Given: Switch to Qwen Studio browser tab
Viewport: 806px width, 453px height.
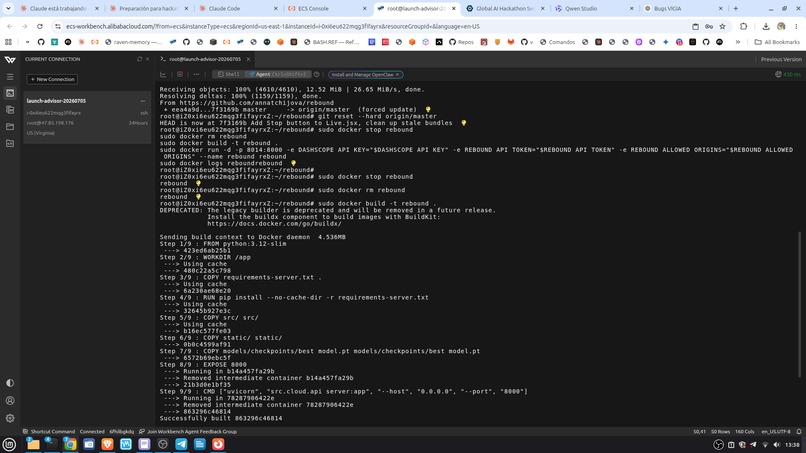Looking at the screenshot, I should [594, 9].
